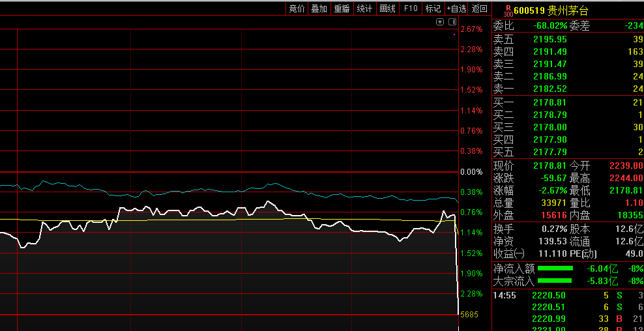
Task: Click 净流入额 amount -6.04亿
Action: pyautogui.click(x=603, y=269)
